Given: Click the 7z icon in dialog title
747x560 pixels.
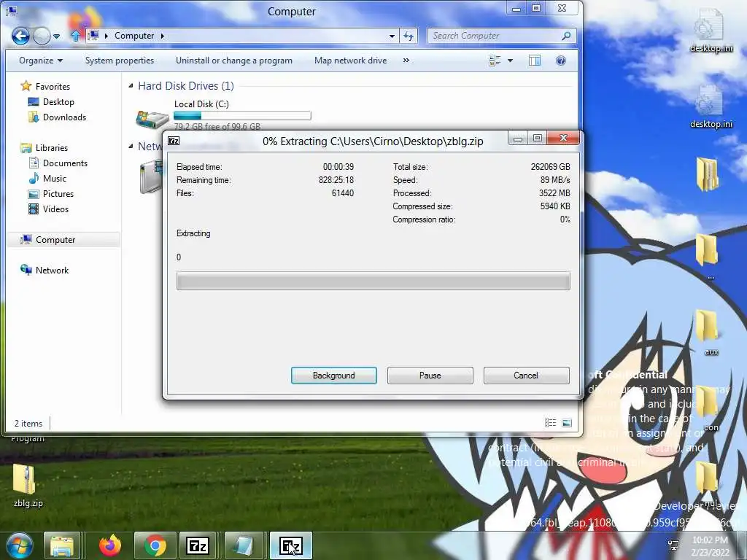Looking at the screenshot, I should click(174, 141).
